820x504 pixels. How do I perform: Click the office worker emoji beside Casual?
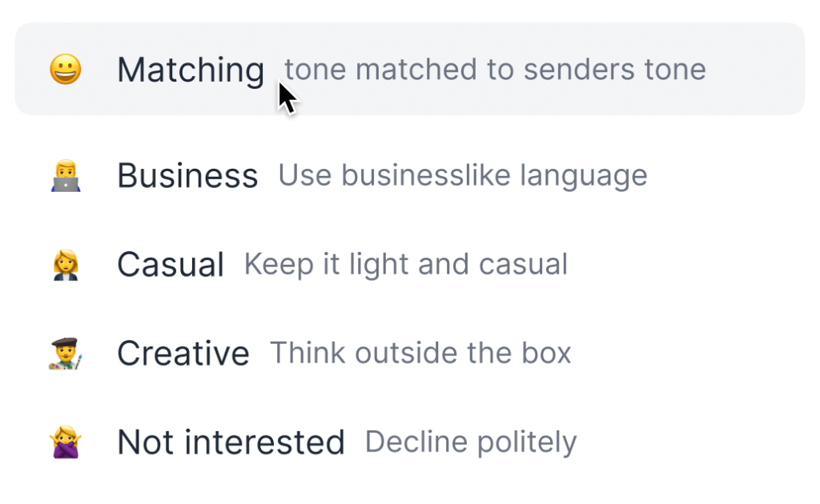pos(65,264)
